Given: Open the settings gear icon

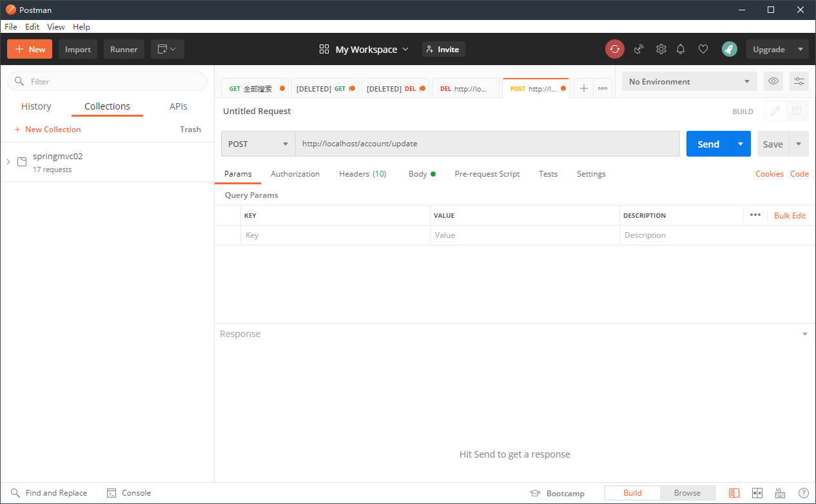Looking at the screenshot, I should [661, 49].
